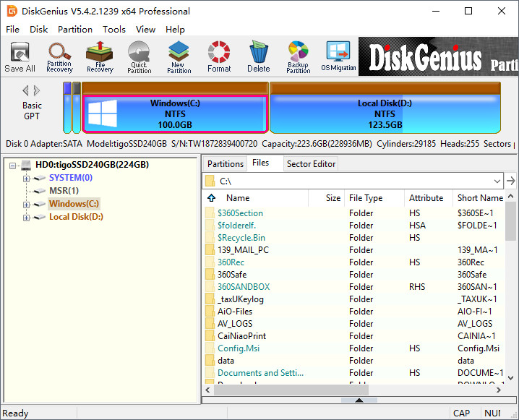
Task: Collapse the HD0:tigoSSD240GB disk node
Action: (14, 166)
